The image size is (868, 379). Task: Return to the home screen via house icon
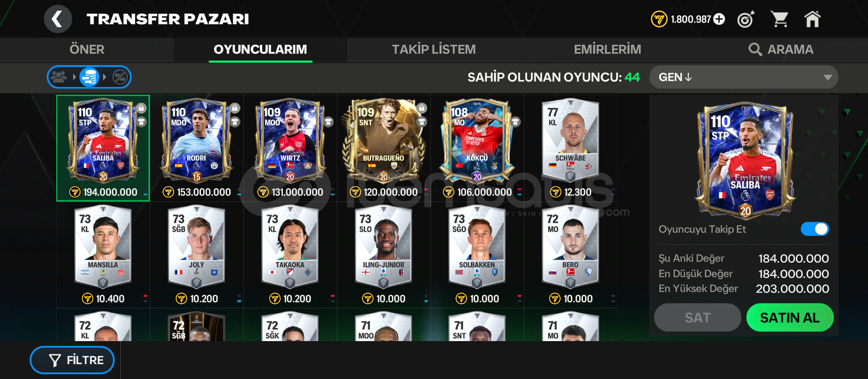812,19
